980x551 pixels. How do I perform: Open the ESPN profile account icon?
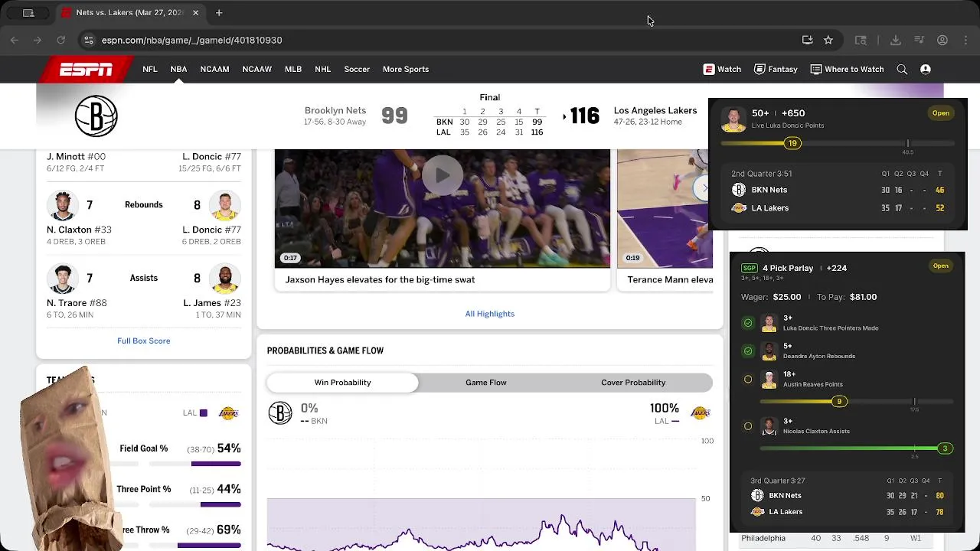[x=926, y=69]
